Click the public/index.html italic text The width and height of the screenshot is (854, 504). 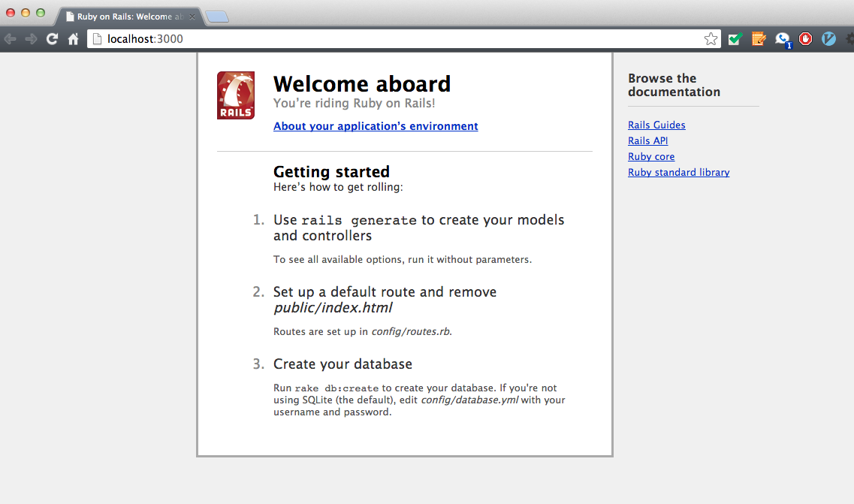click(333, 308)
